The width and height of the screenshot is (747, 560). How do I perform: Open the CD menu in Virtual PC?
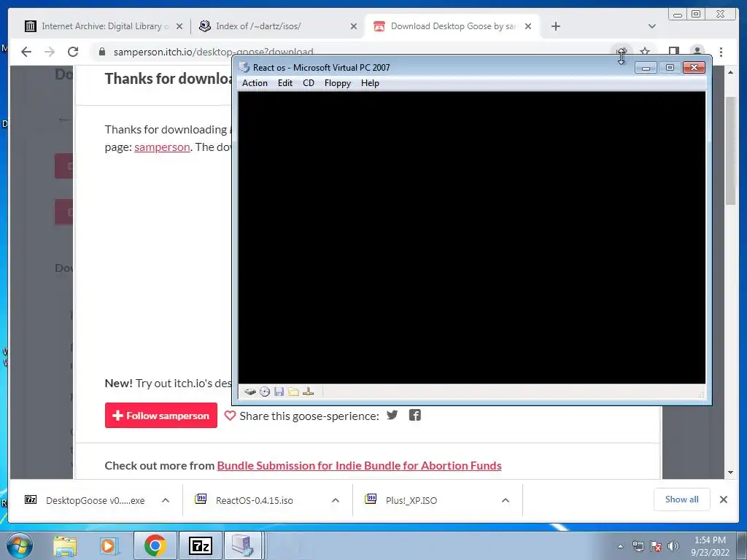309,83
